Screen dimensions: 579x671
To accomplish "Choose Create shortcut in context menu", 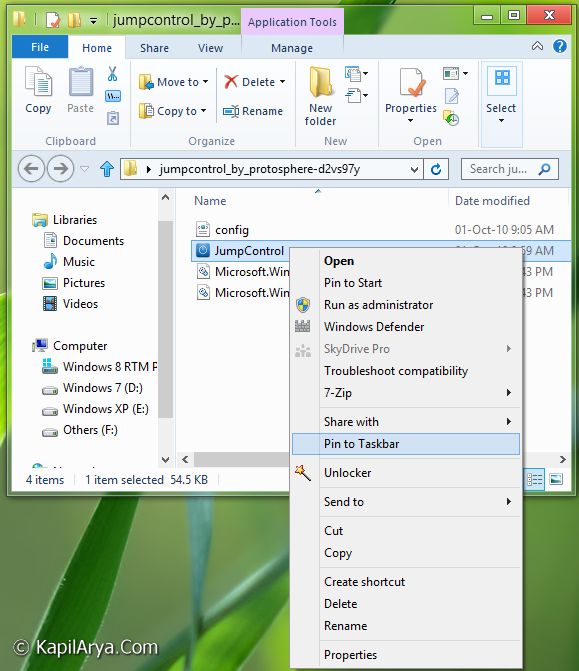I will (405, 582).
